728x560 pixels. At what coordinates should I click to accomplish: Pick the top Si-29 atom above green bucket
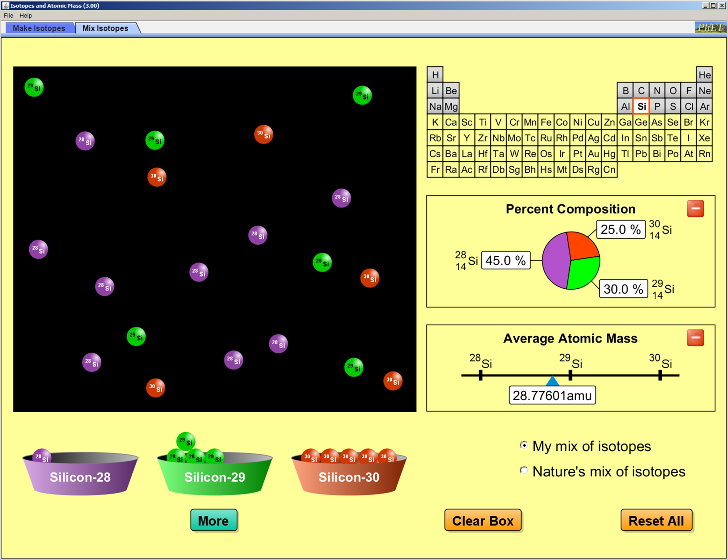(186, 441)
